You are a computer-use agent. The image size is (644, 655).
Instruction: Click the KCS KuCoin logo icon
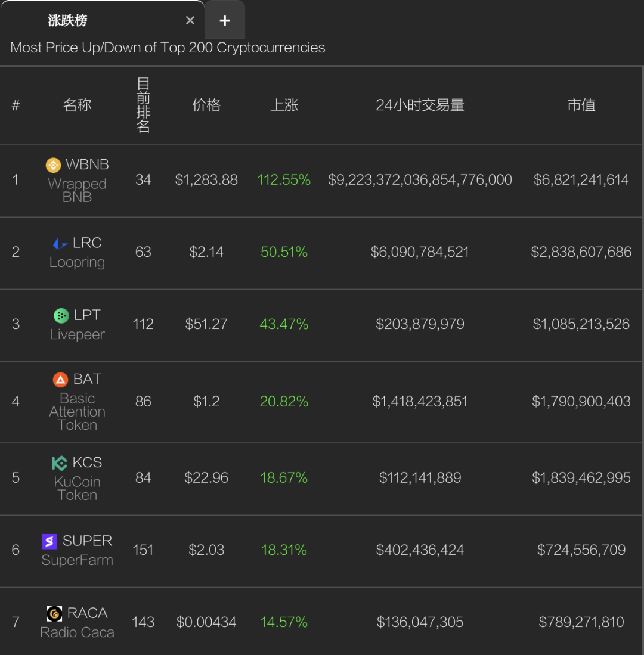pyautogui.click(x=60, y=463)
